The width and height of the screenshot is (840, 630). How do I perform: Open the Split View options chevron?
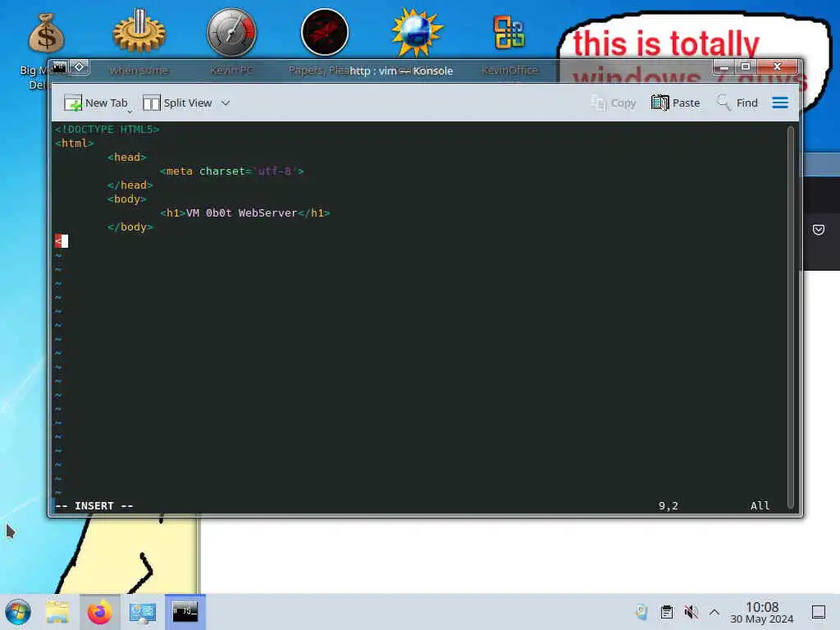226,103
